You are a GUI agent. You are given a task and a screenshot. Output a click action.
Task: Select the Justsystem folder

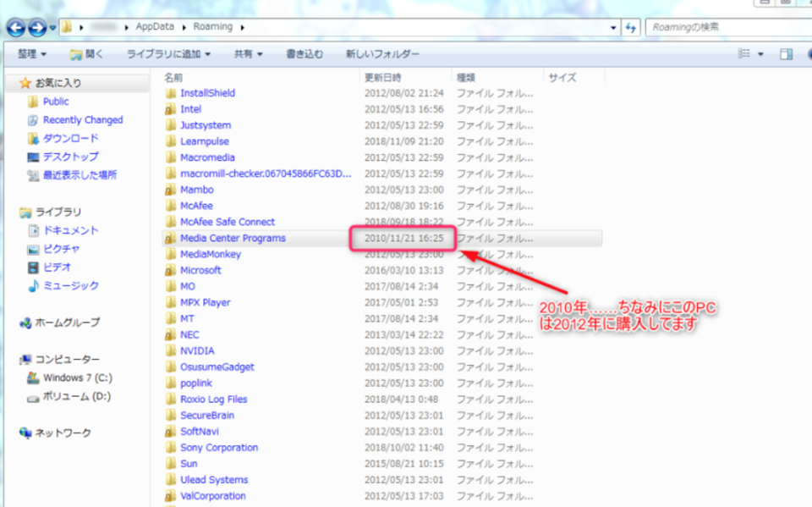[205, 125]
